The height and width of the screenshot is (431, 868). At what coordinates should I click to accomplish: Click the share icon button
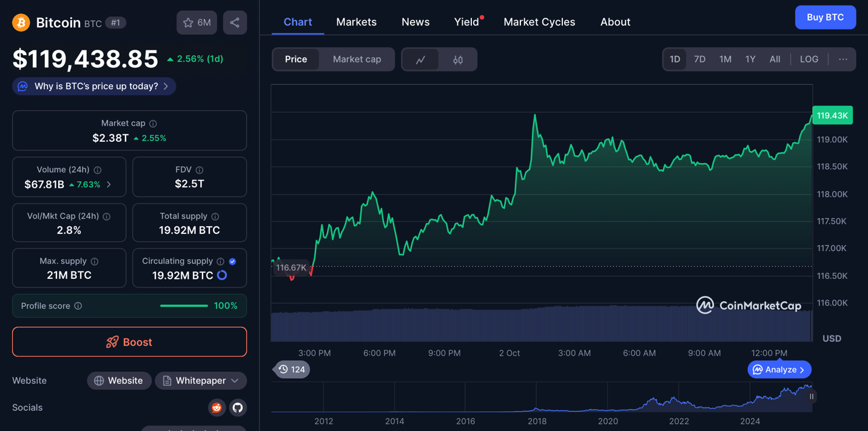[x=235, y=23]
